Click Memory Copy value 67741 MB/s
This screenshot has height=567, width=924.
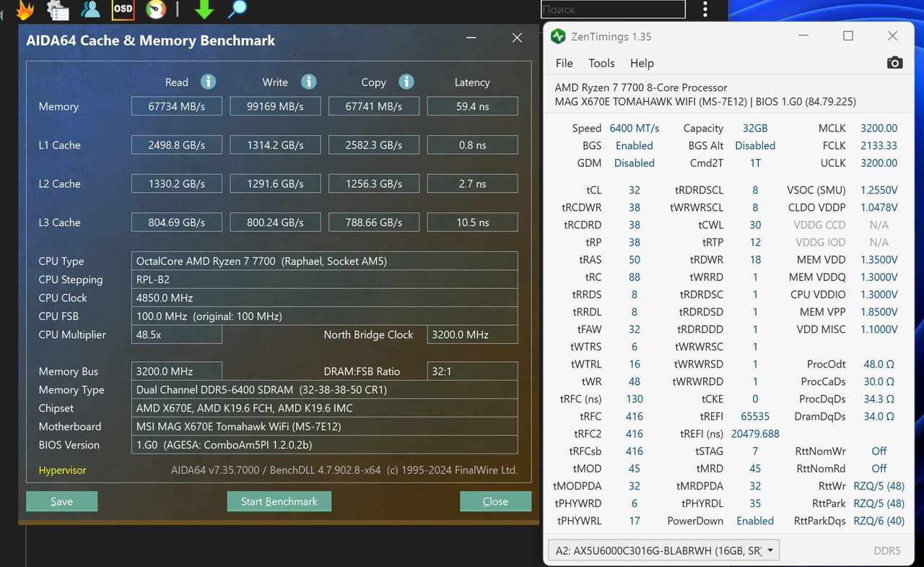[x=374, y=106]
